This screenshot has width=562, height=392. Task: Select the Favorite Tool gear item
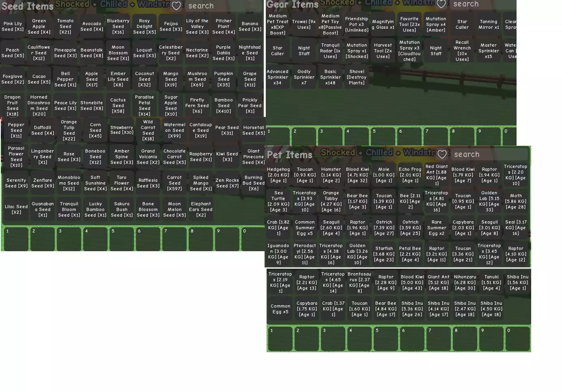[x=409, y=24]
